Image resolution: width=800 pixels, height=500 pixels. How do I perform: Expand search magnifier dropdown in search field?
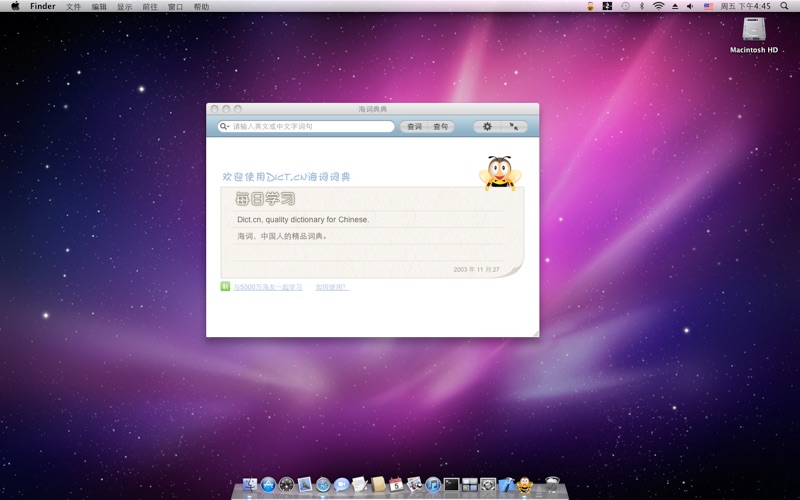click(225, 127)
